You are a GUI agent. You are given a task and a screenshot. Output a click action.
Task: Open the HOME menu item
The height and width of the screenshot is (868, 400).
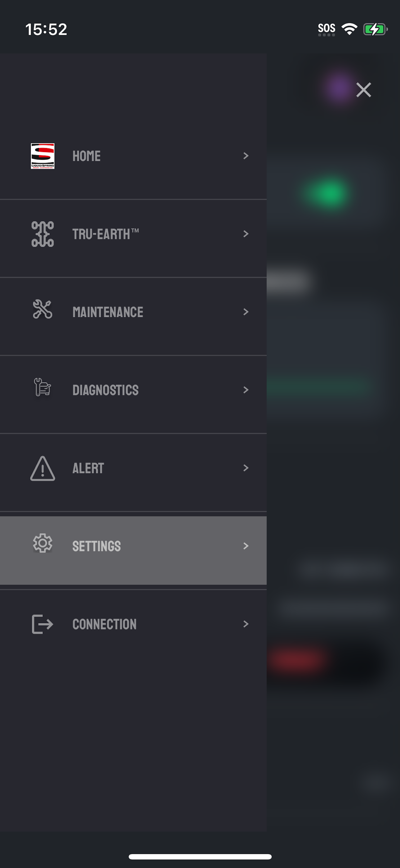click(133, 156)
